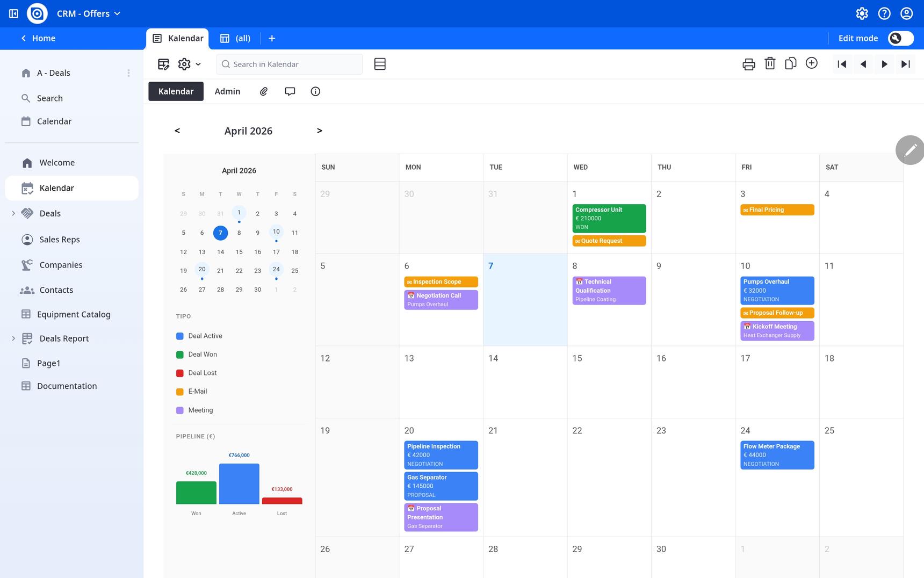Open the Pumps Overhaul deal event

tap(777, 291)
